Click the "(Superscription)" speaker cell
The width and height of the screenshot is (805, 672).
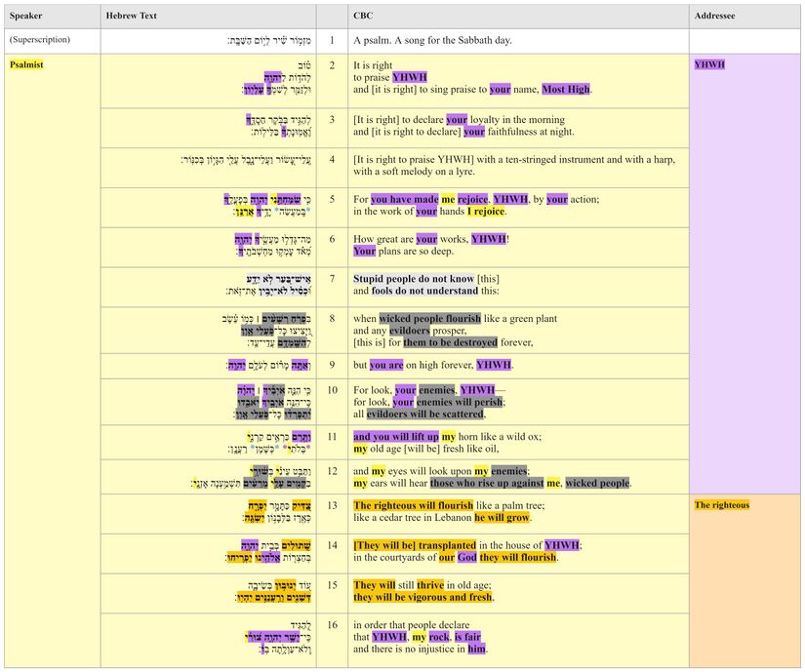[x=39, y=40]
